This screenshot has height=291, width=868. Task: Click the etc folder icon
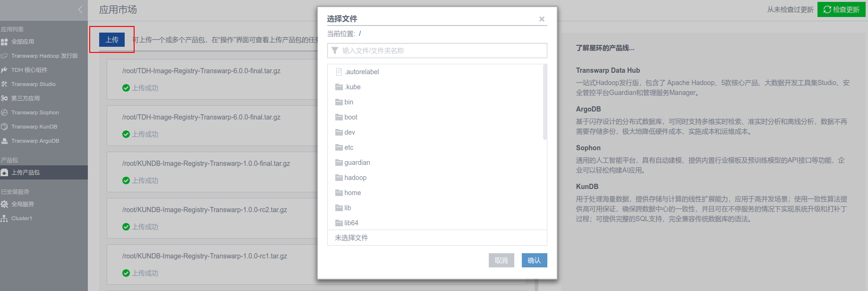coord(339,147)
